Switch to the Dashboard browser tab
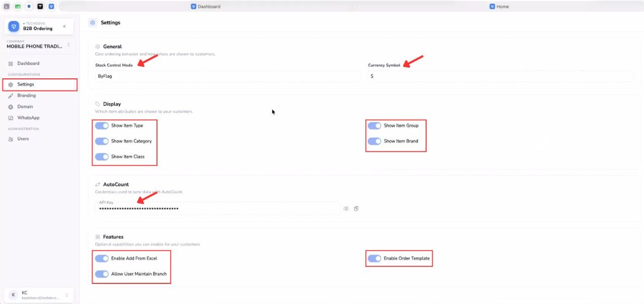The height and width of the screenshot is (304, 644). pyautogui.click(x=205, y=7)
